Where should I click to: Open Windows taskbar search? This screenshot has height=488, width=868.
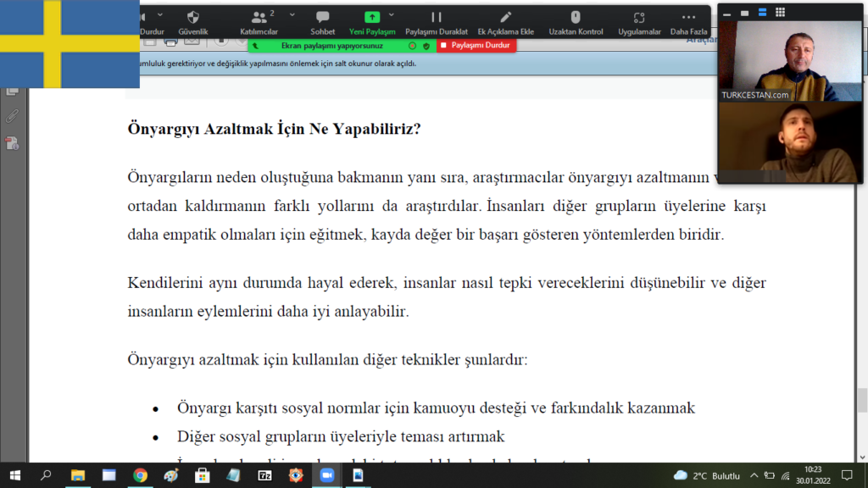[x=46, y=475]
